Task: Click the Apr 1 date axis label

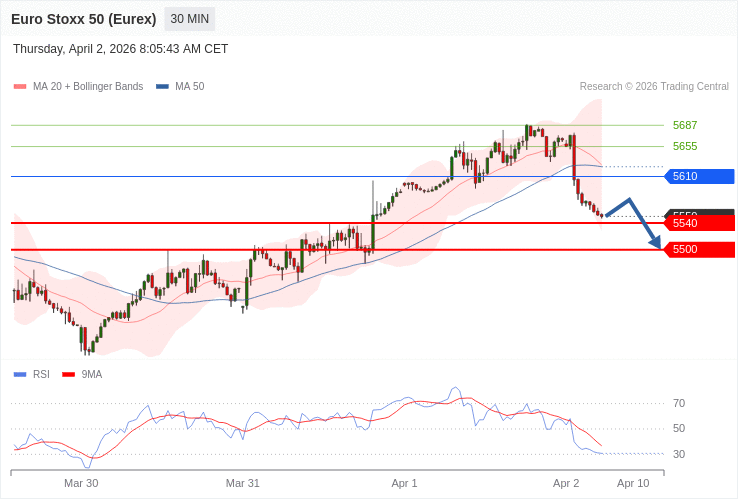Action: 405,484
